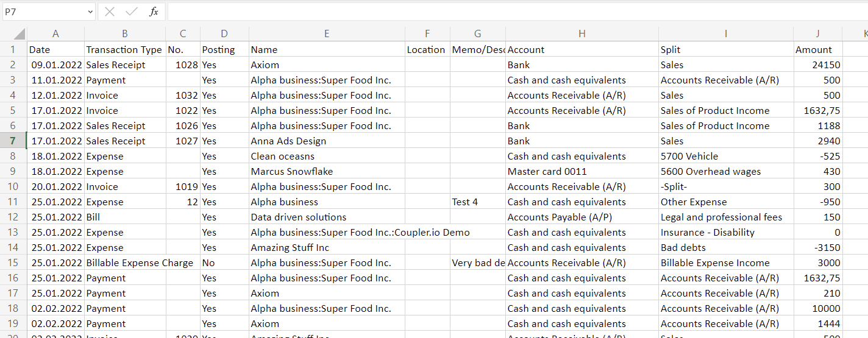Viewport: 868px width, 338px height.
Task: Select the amount cell -3150
Action: click(x=818, y=247)
